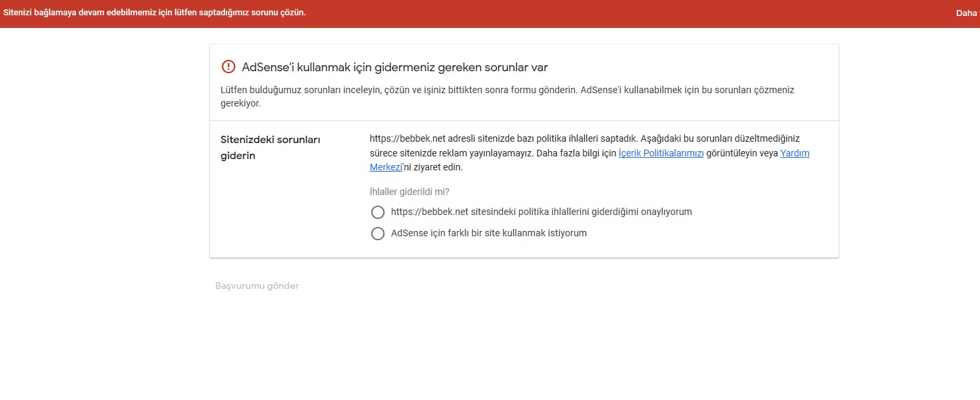
Task: Click the label 'AdSense için farklı bir site kullanmak istiyorum'
Action: (489, 234)
